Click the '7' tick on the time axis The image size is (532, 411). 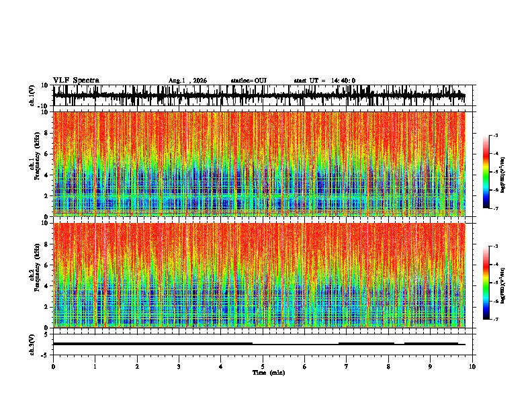347,367
